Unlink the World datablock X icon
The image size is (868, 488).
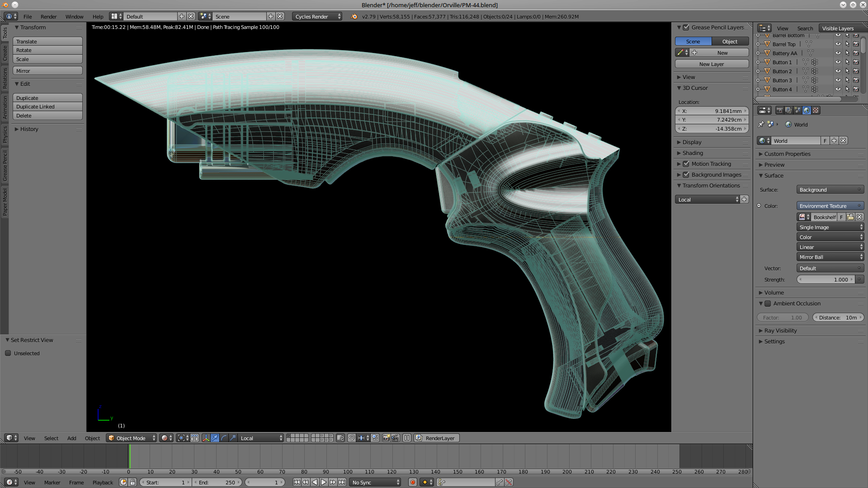(843, 141)
